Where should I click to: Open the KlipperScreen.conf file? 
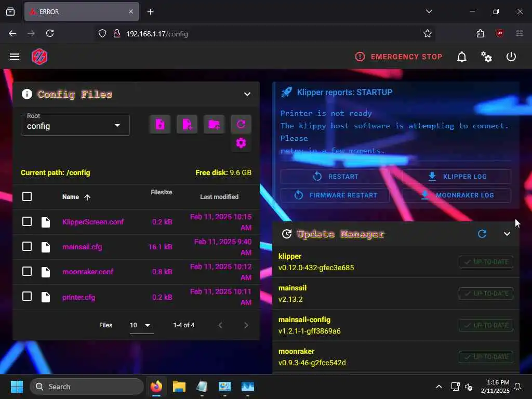pos(93,222)
